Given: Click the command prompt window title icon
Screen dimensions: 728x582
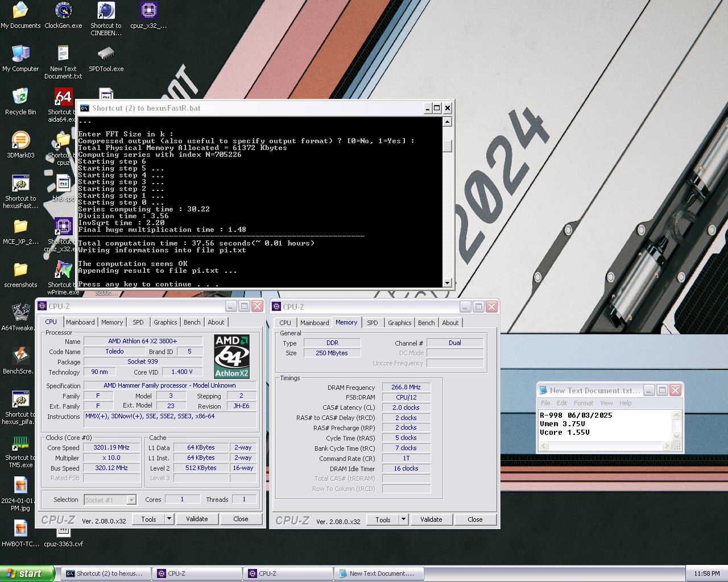Looking at the screenshot, I should click(x=85, y=108).
